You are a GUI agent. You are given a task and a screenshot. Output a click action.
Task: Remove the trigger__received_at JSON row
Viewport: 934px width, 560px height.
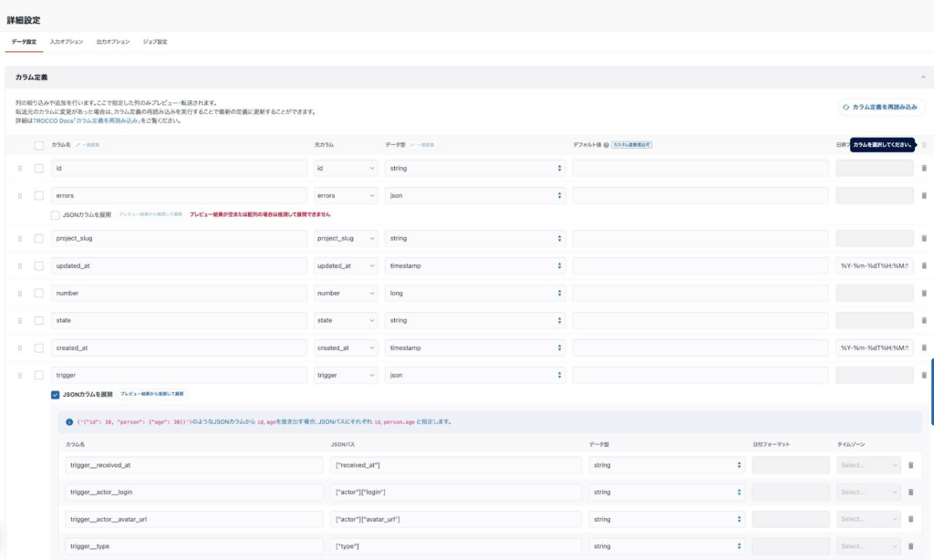click(x=909, y=465)
